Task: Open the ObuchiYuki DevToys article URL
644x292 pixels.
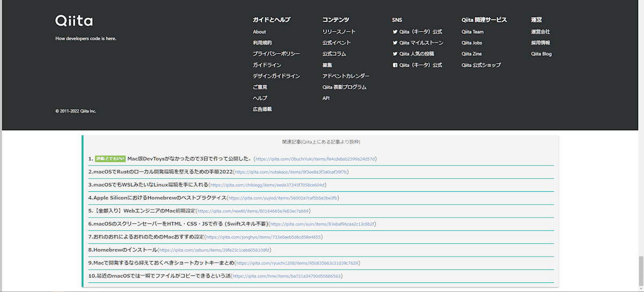Action: coord(315,159)
